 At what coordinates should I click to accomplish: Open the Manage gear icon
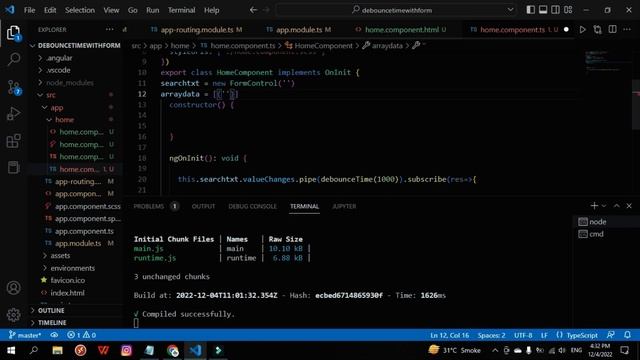click(x=13, y=315)
